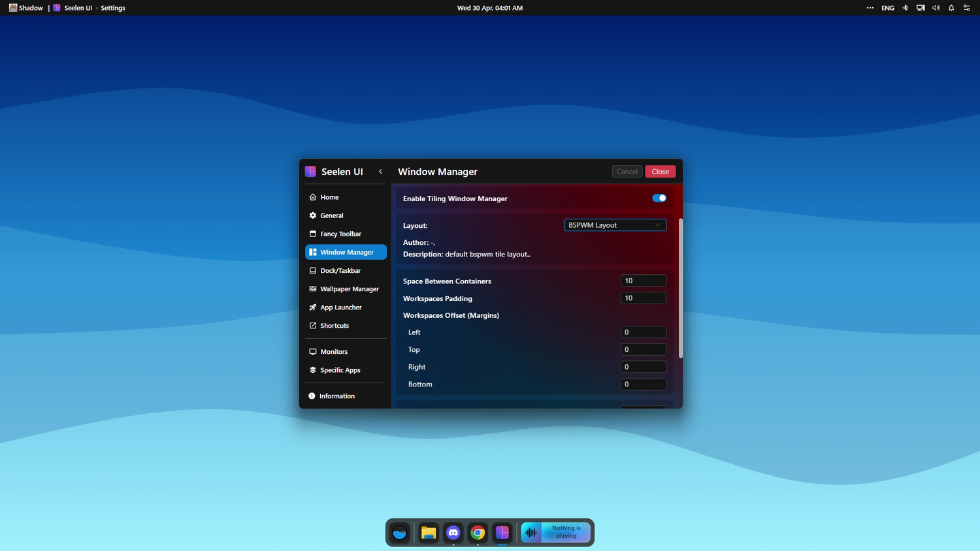This screenshot has width=980, height=551.
Task: Open the Seelen start menu dock icon
Action: (x=400, y=533)
